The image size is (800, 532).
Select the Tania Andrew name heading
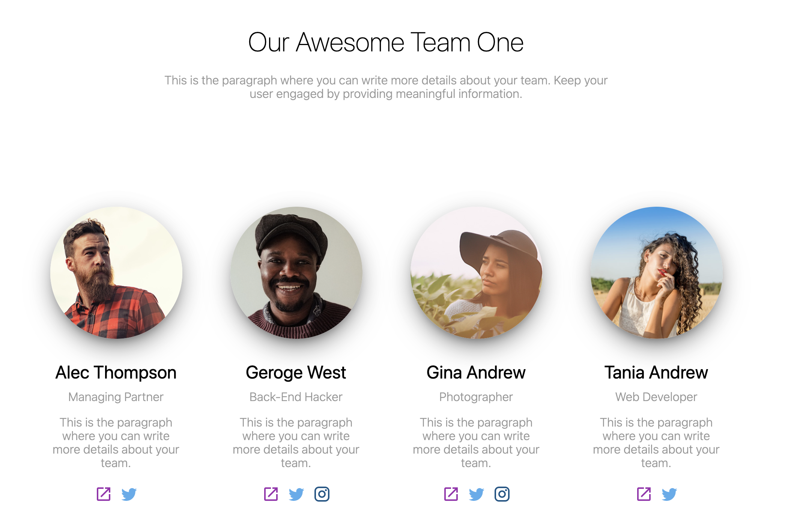[656, 373]
